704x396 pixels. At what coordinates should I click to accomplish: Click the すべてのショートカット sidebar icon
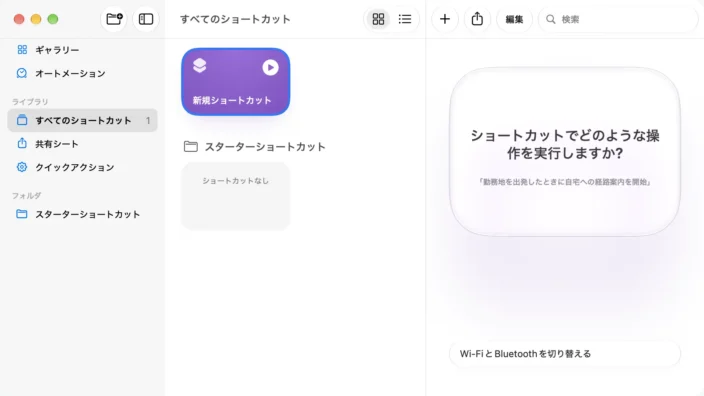tap(22, 120)
